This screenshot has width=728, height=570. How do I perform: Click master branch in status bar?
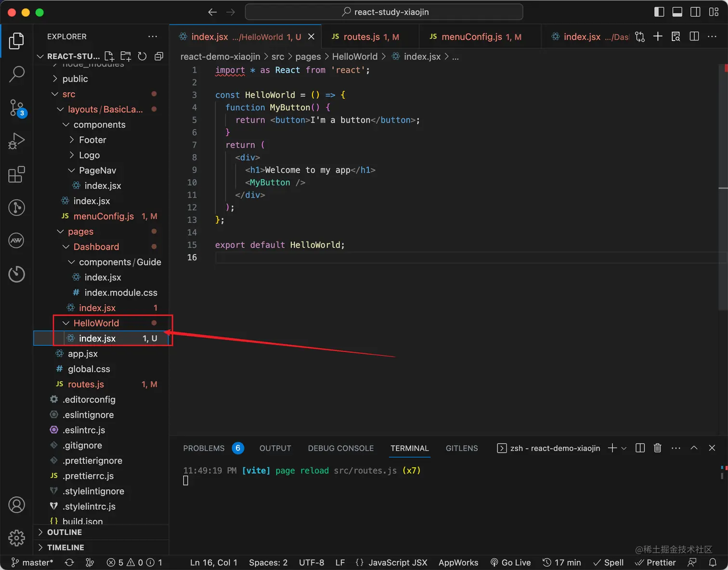(32, 562)
